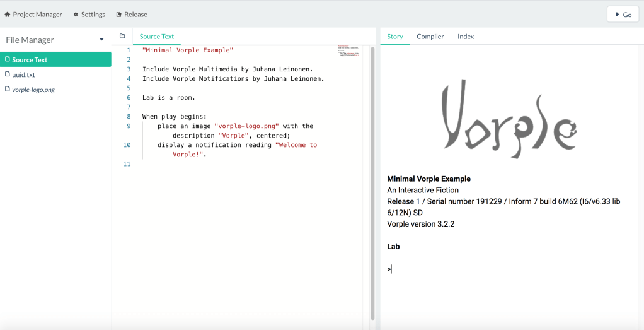Click the file icon next to uuid.txt
This screenshot has width=644, height=330.
[8, 74]
